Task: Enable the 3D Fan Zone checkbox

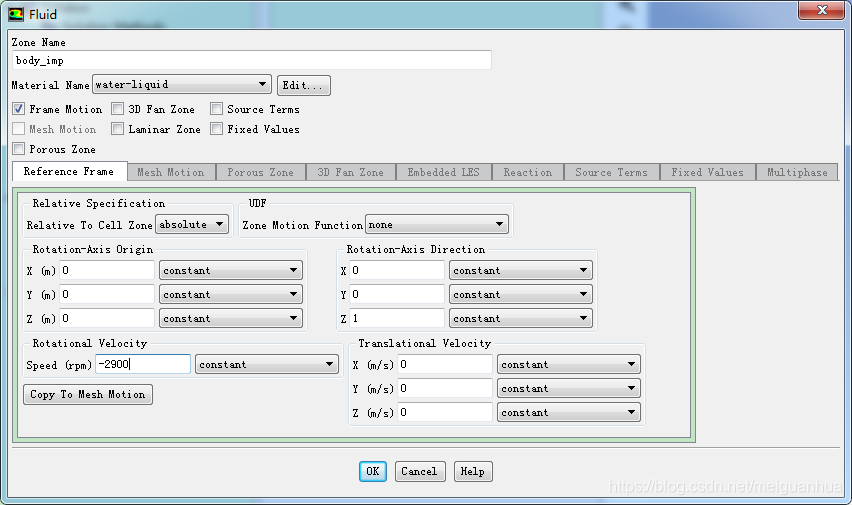Action: point(117,109)
